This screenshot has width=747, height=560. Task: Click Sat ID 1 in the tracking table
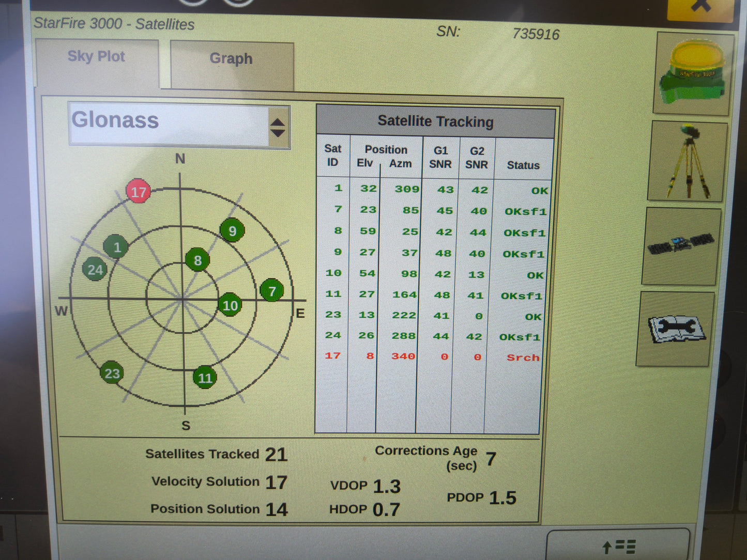pos(338,188)
